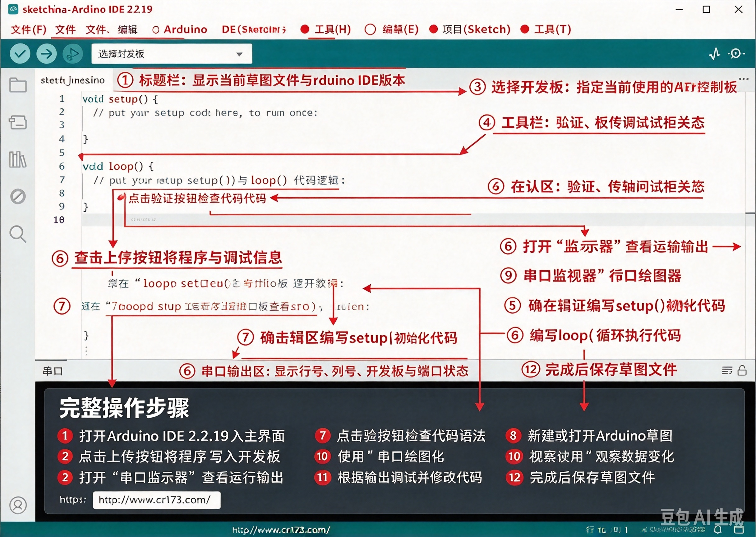Select the 项目(Sketch) radio option

(x=434, y=29)
